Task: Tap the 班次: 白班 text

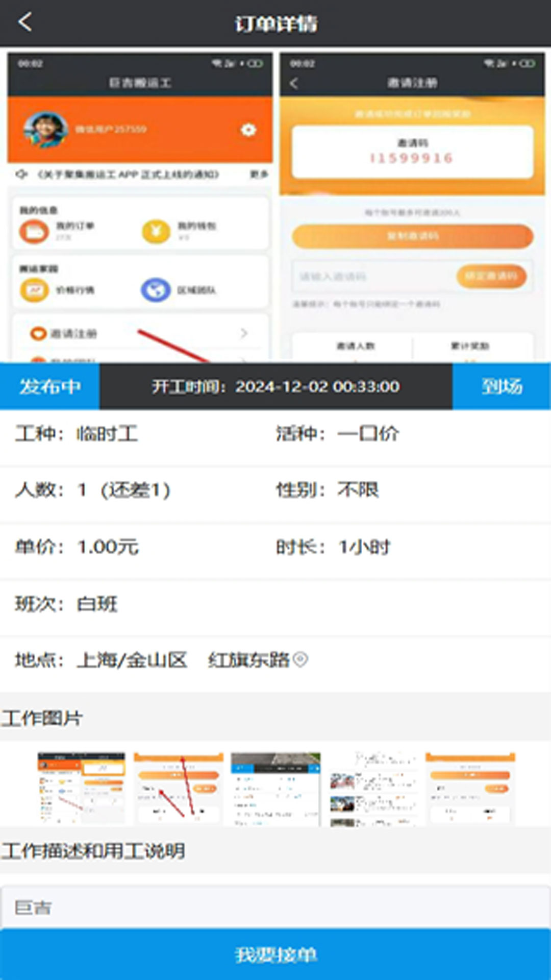Action: click(x=66, y=604)
